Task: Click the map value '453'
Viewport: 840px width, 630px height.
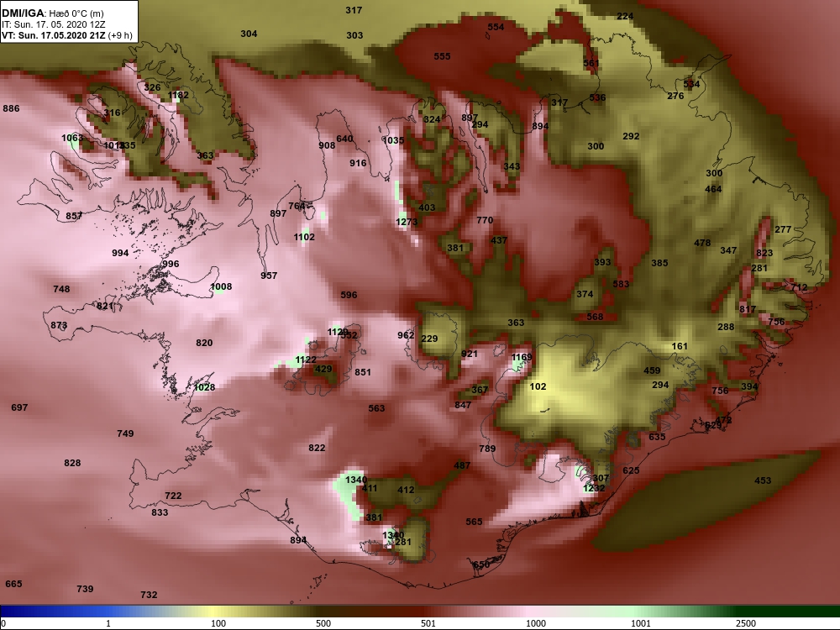Action: coord(763,480)
